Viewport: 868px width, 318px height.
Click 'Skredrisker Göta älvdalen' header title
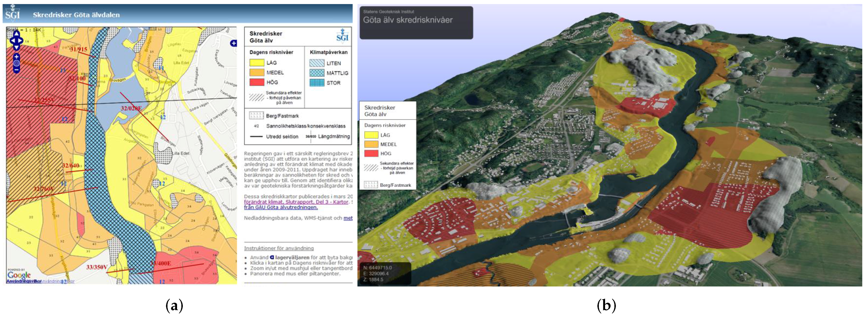(x=76, y=15)
